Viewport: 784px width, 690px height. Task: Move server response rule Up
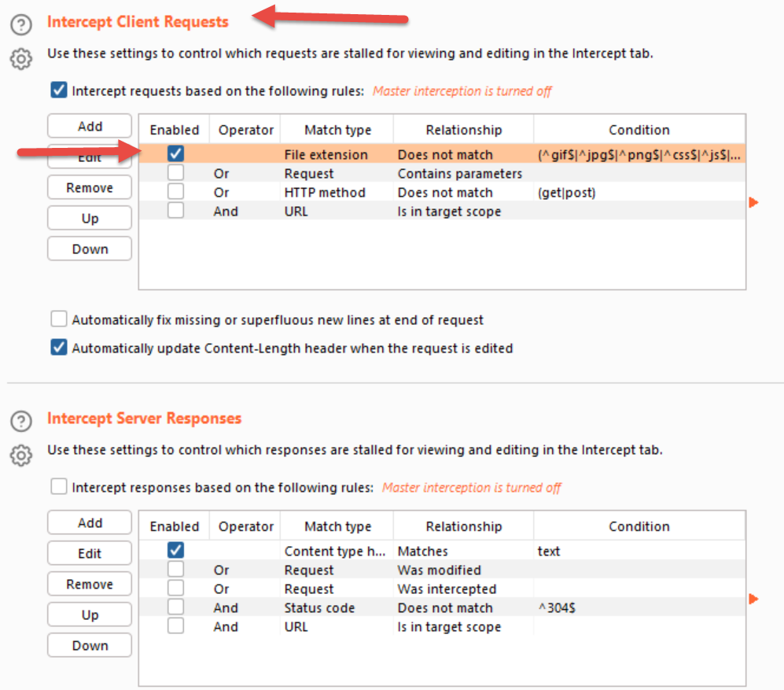(x=90, y=615)
